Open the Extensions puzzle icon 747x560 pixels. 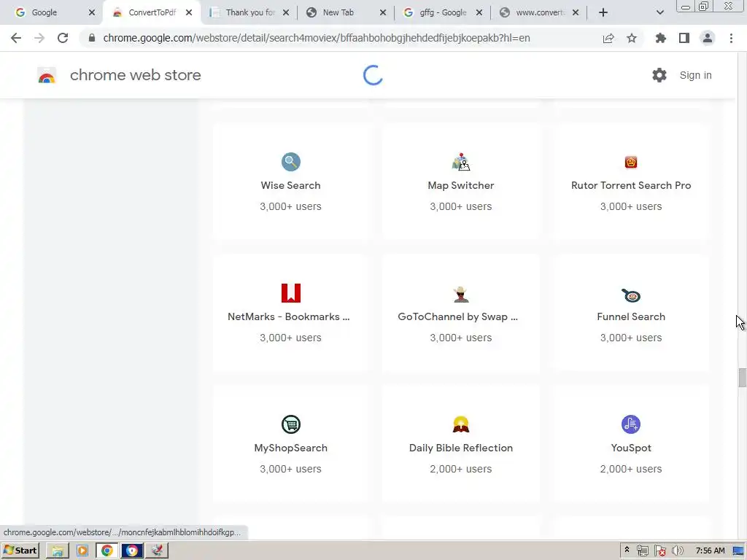click(x=661, y=38)
